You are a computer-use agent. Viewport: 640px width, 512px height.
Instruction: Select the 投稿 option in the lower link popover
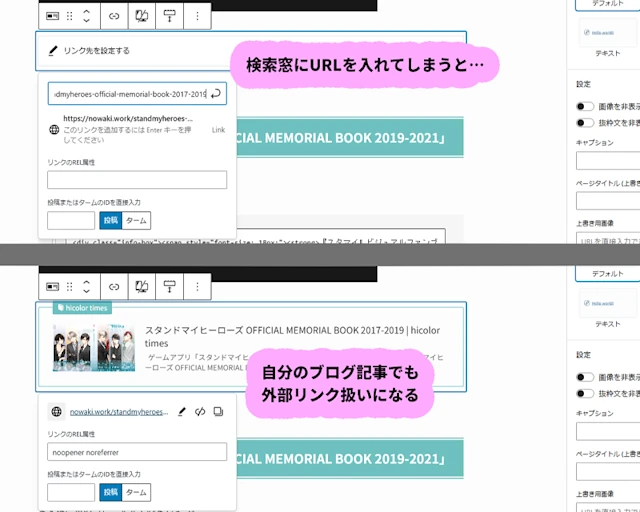coord(110,492)
